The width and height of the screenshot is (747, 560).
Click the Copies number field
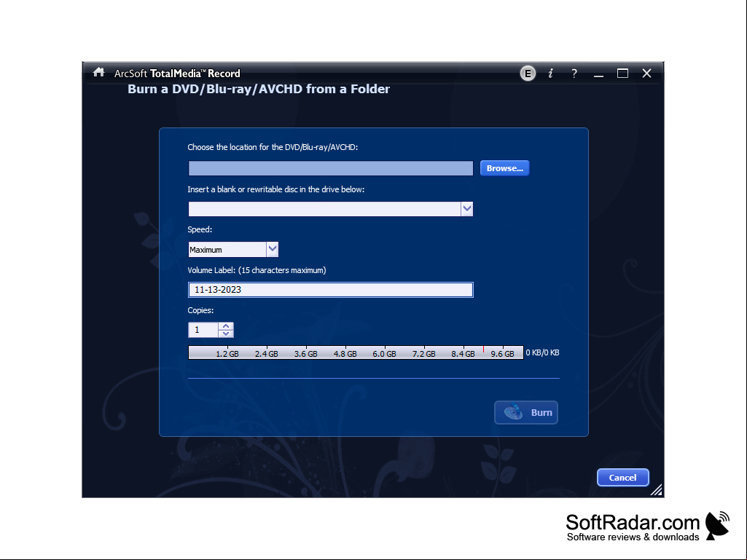click(203, 330)
